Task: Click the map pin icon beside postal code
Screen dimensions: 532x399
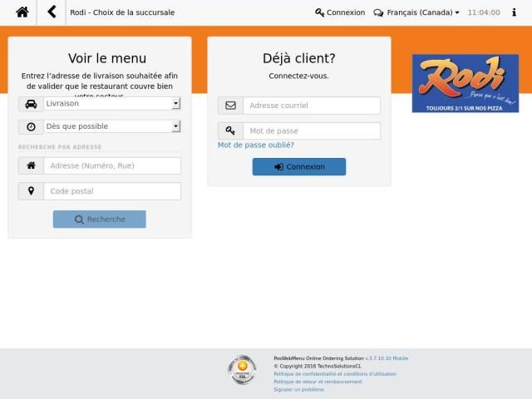Action: pos(31,191)
